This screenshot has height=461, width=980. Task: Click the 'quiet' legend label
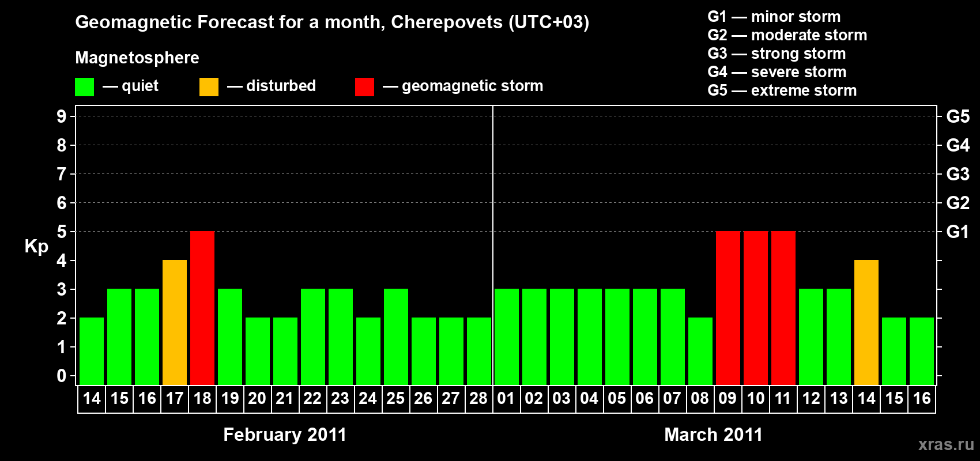pos(140,86)
